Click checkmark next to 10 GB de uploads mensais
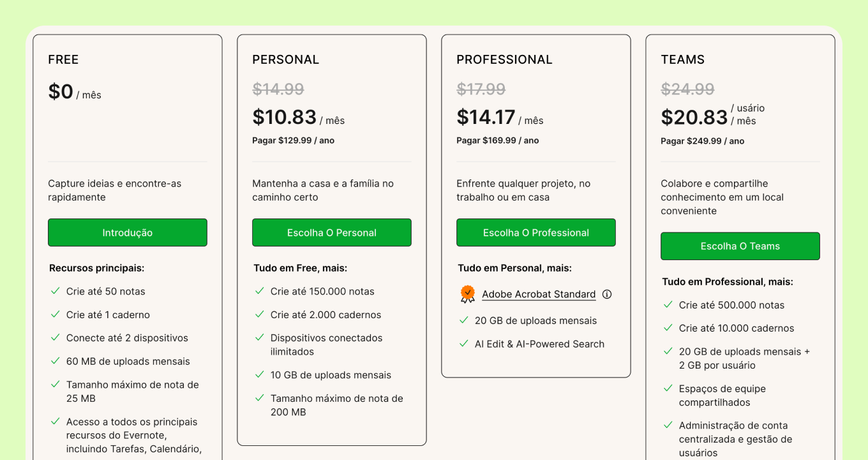 260,374
